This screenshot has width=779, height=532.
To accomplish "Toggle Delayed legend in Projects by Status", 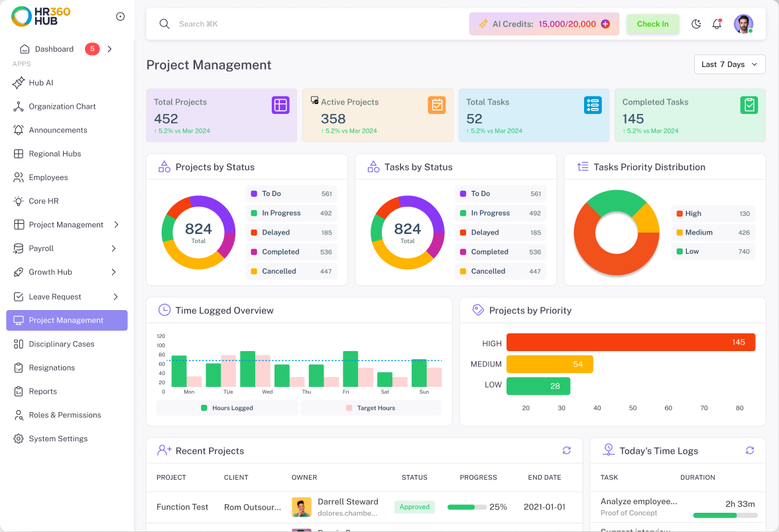I will [291, 233].
